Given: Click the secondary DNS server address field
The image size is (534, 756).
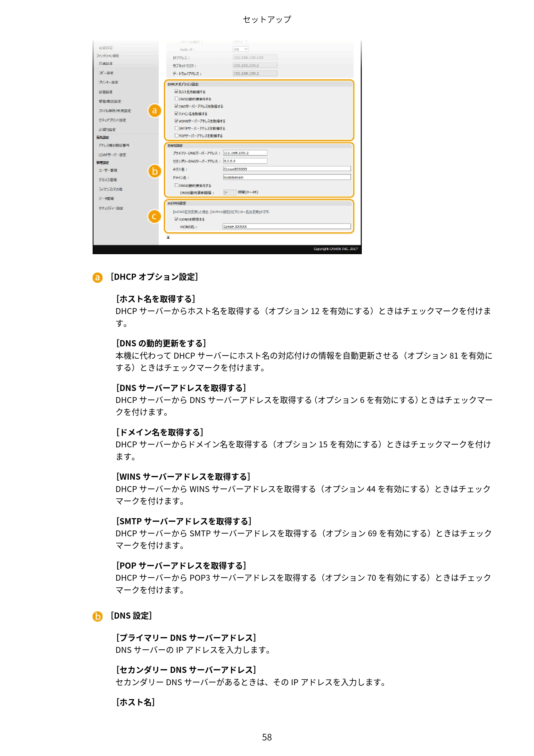Looking at the screenshot, I should click(245, 161).
